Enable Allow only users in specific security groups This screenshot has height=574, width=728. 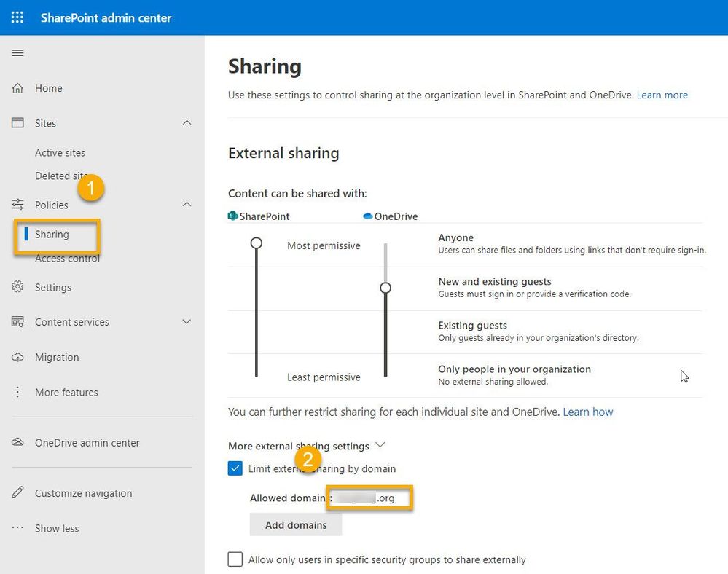point(235,559)
